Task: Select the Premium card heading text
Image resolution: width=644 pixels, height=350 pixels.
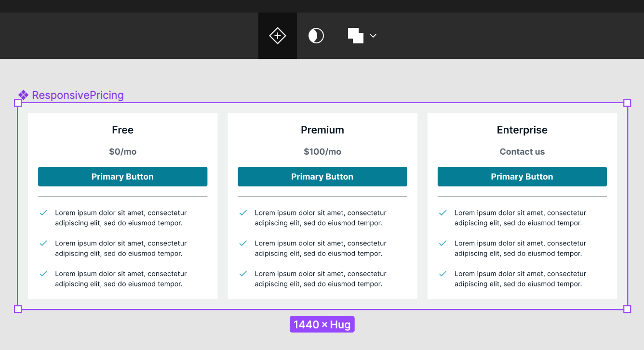Action: click(322, 130)
